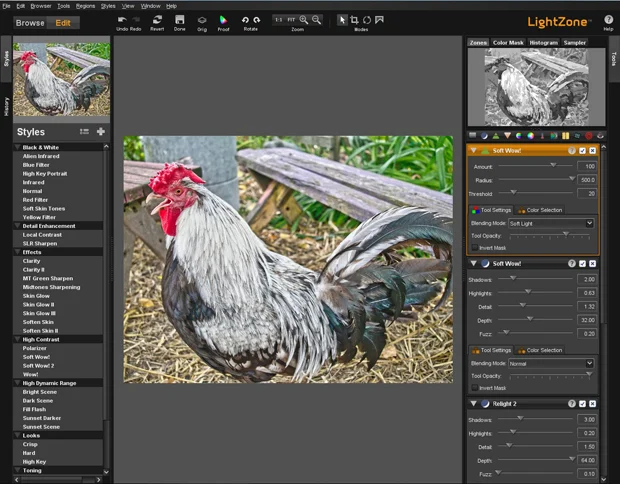Select the region mode tool
This screenshot has height=484, width=620.
coord(379,20)
